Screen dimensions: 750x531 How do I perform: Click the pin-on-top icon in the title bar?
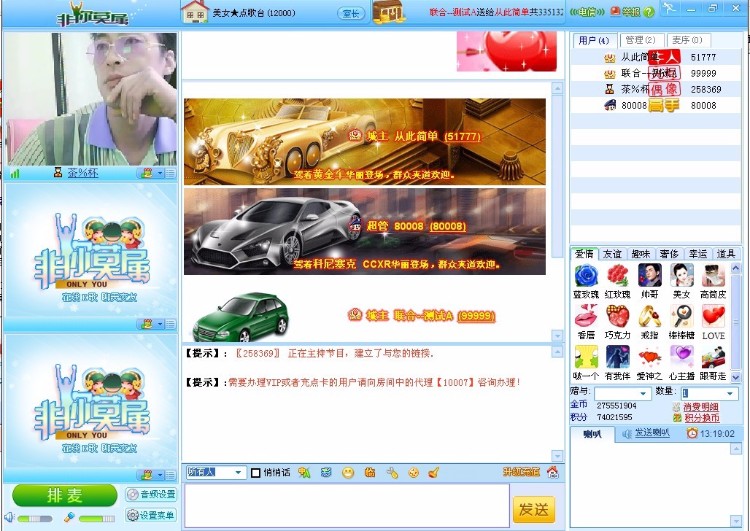(669, 8)
